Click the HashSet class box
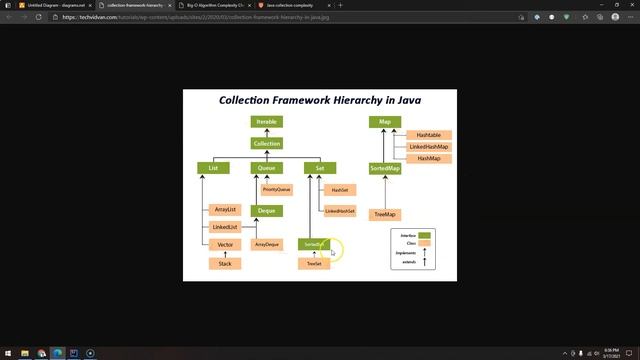Screen dimensions: 640x360 (x=340, y=190)
